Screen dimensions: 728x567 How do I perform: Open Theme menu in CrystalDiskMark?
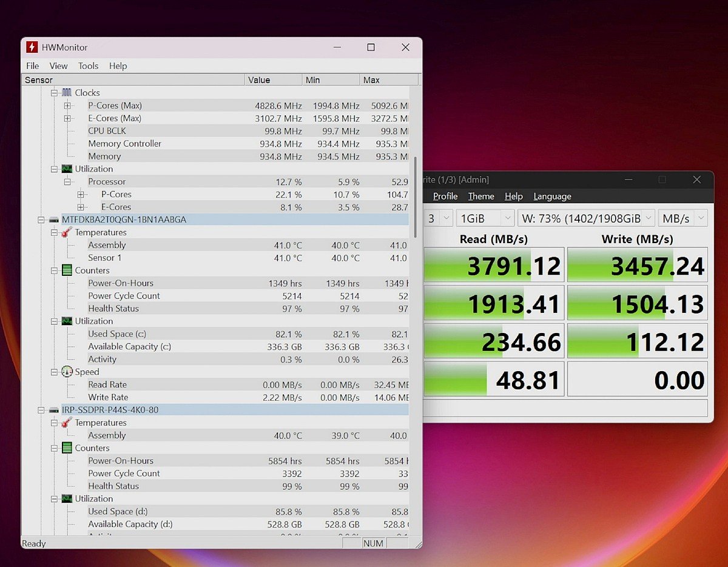tap(481, 196)
